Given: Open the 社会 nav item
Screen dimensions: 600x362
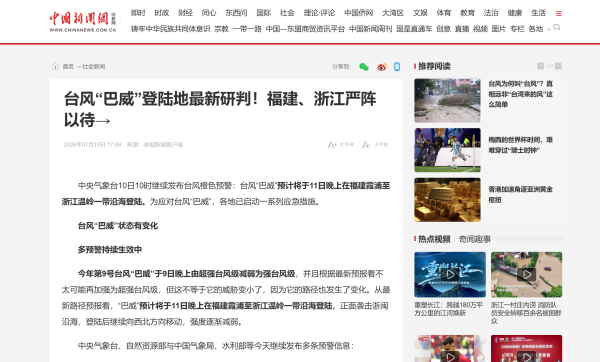Looking at the screenshot, I should tap(287, 13).
